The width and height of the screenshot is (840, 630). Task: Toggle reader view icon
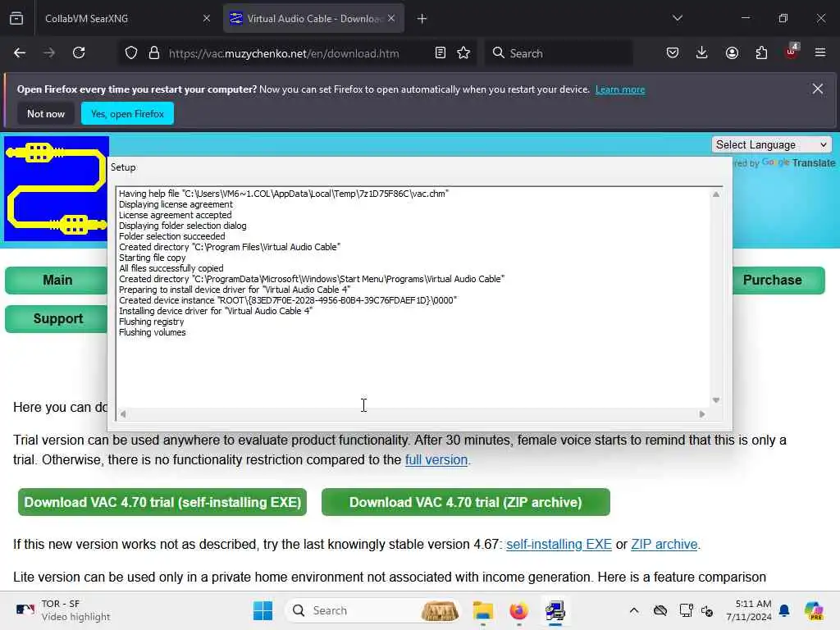tap(441, 53)
